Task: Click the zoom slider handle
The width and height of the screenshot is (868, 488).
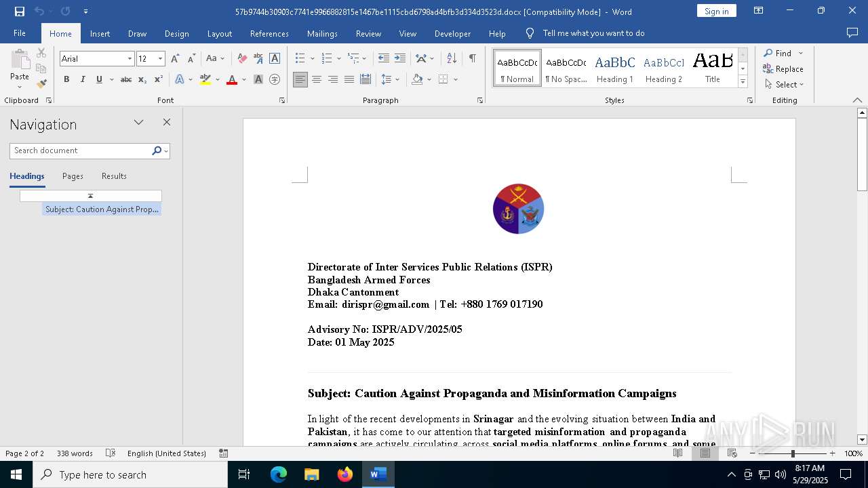Action: [x=793, y=453]
